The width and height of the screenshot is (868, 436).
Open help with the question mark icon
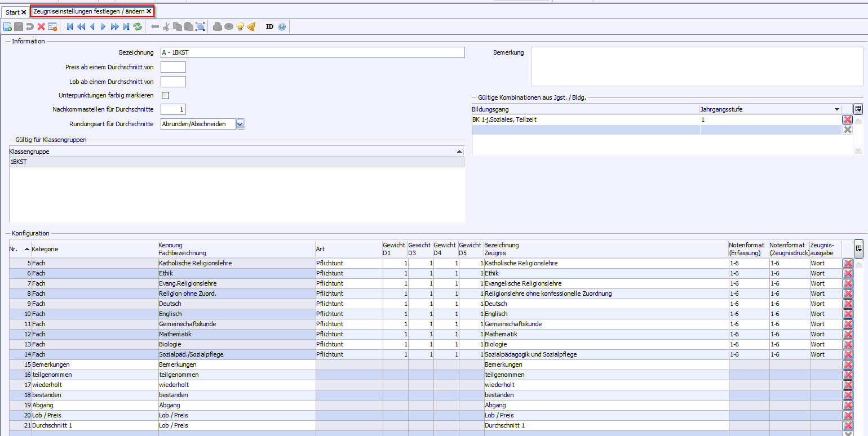pos(282,26)
